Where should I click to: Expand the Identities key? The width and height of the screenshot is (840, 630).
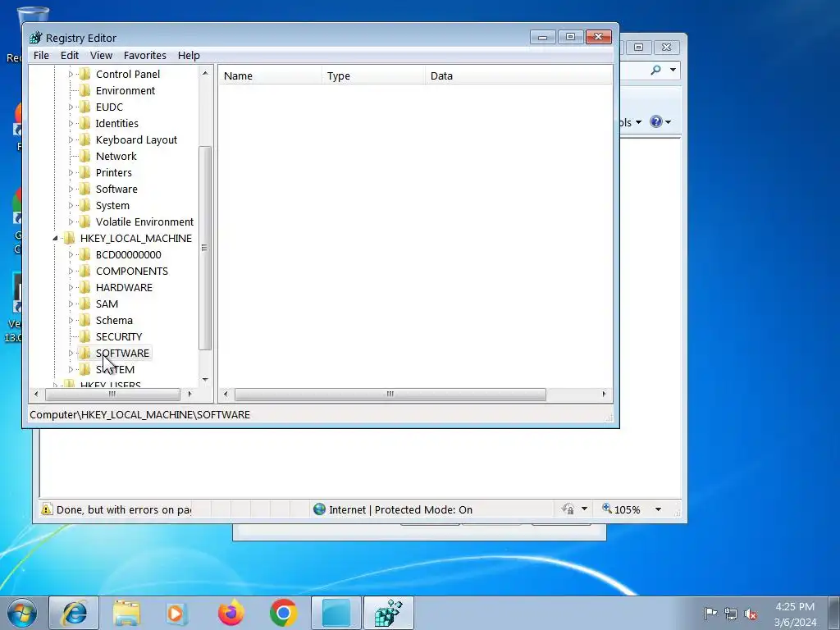tap(71, 124)
